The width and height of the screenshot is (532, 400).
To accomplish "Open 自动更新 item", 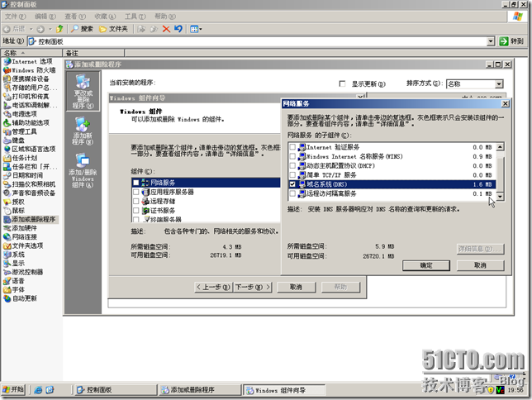I will pyautogui.click(x=21, y=298).
